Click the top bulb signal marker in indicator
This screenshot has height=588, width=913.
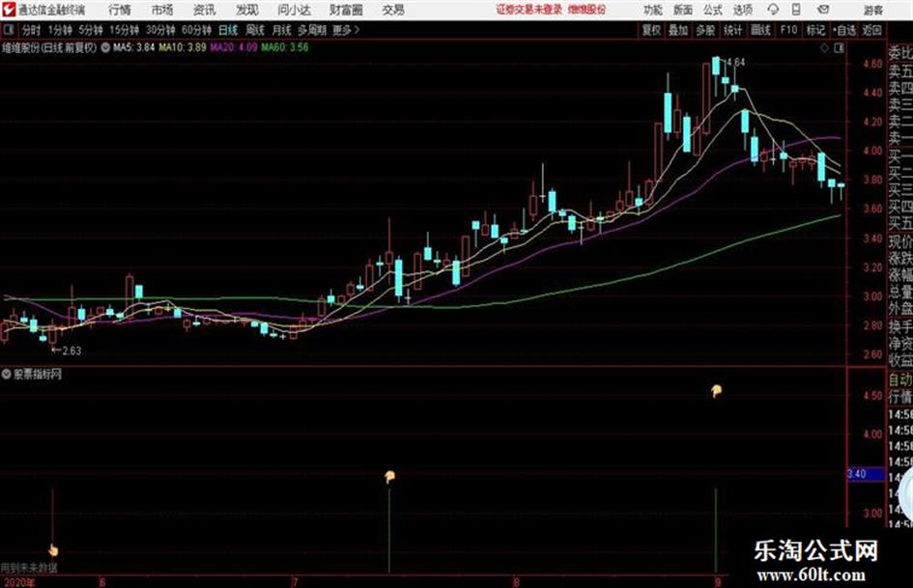click(716, 391)
